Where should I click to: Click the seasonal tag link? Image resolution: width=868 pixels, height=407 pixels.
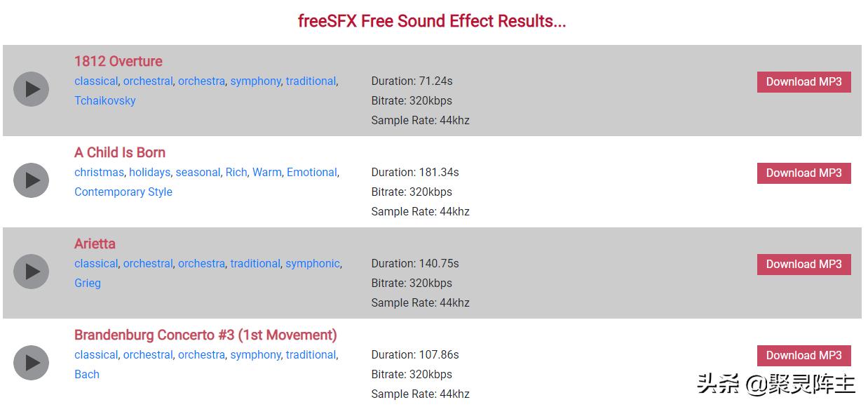click(x=197, y=172)
